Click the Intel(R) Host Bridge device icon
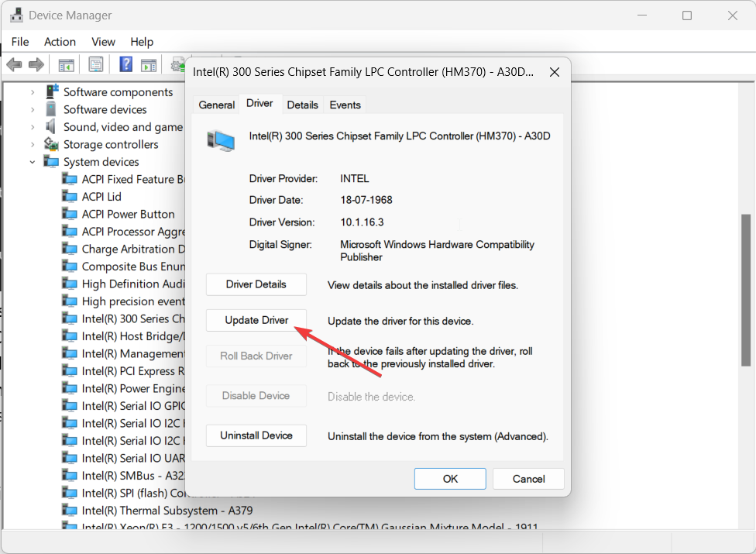 [x=70, y=336]
